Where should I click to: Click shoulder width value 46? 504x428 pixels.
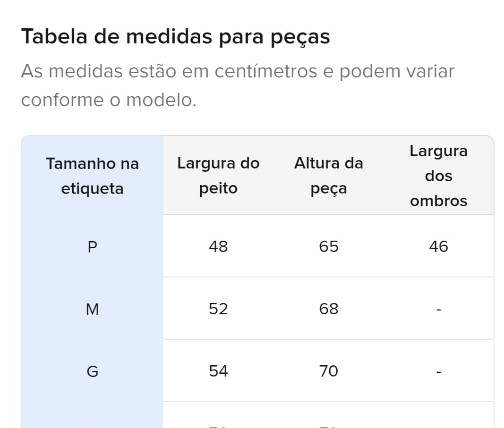coord(438,246)
